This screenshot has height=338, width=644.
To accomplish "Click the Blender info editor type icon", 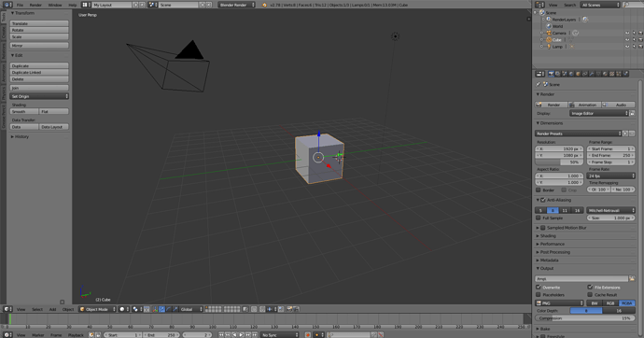I will coord(7,5).
